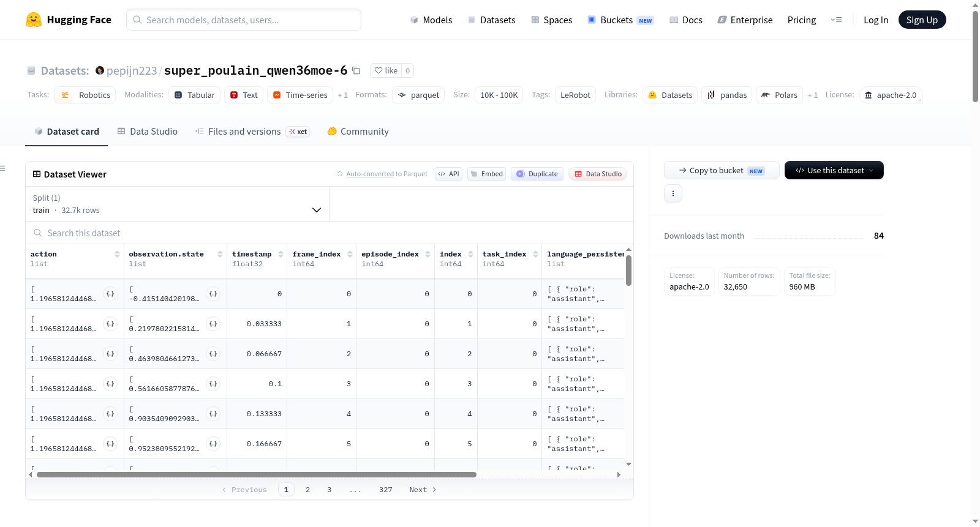The width and height of the screenshot is (980, 527).
Task: Expand observation.state cell in 0.066667 row
Action: pos(213,354)
